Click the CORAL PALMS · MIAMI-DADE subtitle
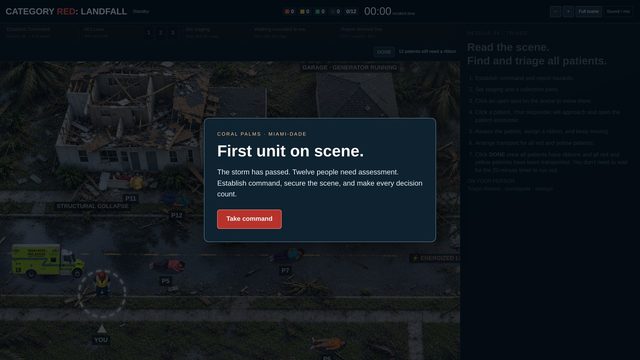The image size is (640, 360). [262, 134]
